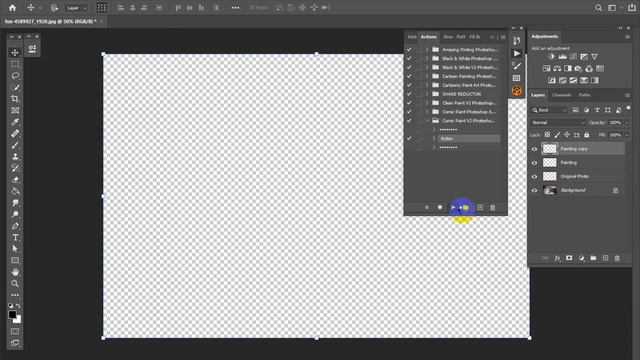Add a Brightness/Contrast adjustment
640x360 pixels.
[551, 57]
